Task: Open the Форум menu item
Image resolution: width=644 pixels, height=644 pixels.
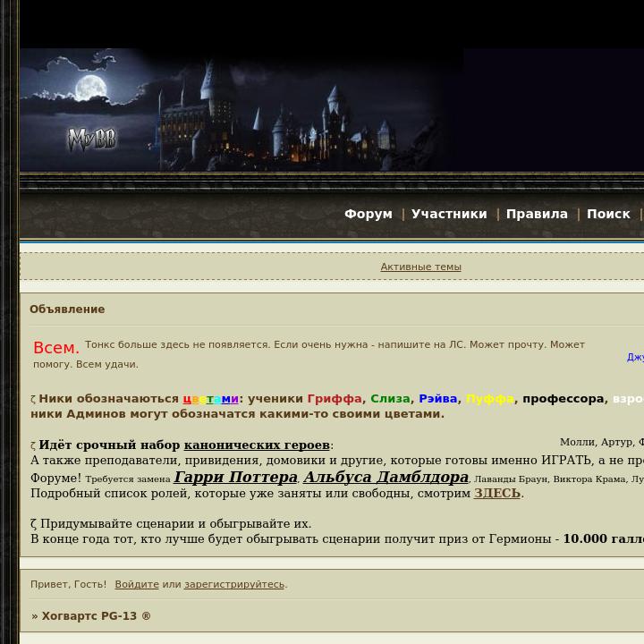Action: (x=369, y=214)
